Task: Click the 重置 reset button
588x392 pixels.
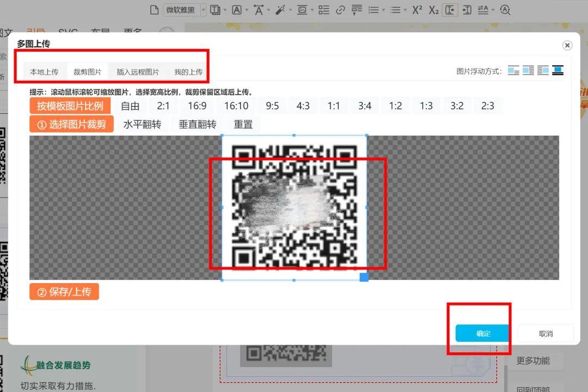Action: pos(243,124)
